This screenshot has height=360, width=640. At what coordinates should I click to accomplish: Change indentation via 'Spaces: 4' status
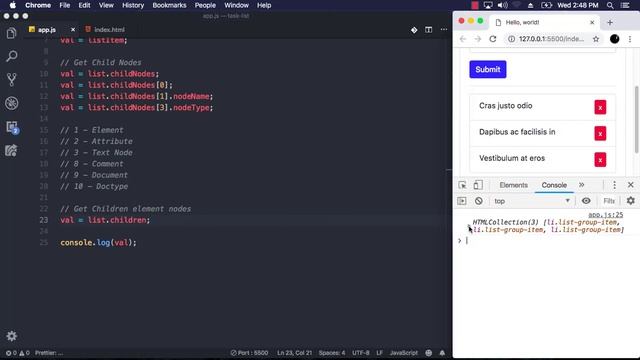click(332, 353)
